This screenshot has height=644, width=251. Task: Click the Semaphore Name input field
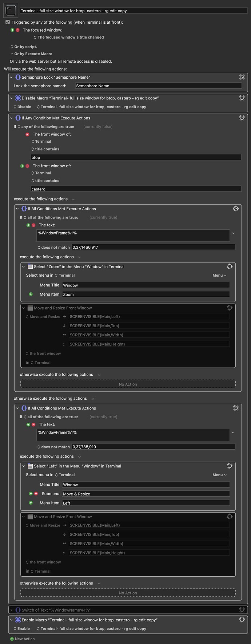158,86
